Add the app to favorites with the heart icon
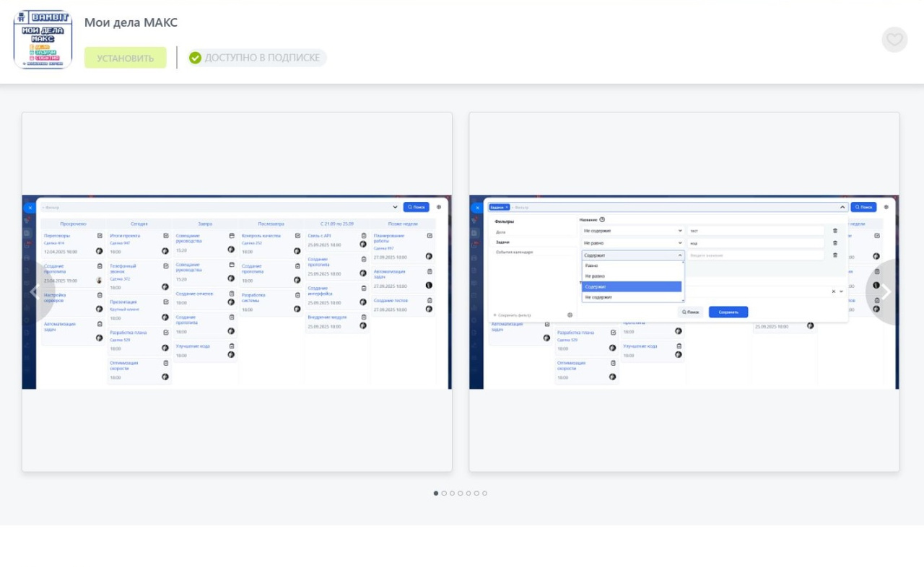This screenshot has width=924, height=567. click(894, 40)
